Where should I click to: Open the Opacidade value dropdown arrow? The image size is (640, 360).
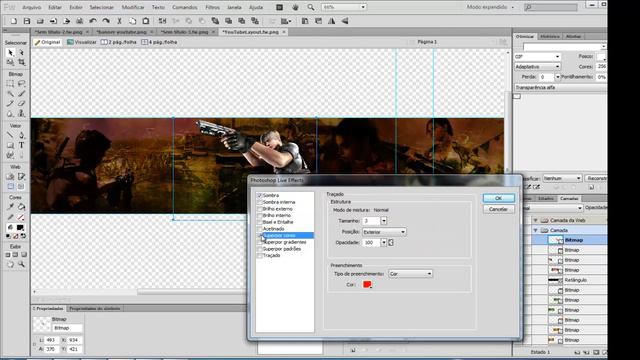384,242
